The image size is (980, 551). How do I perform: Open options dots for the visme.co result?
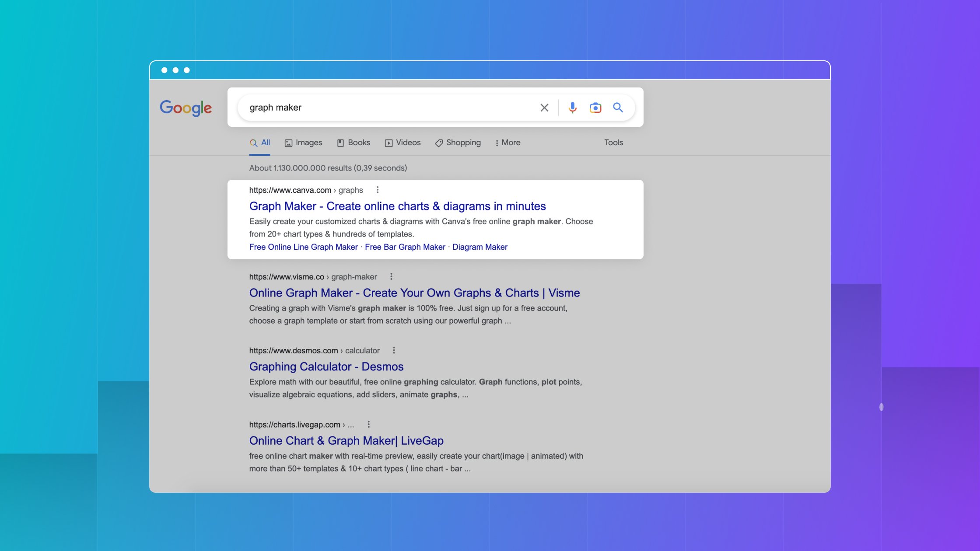point(391,276)
